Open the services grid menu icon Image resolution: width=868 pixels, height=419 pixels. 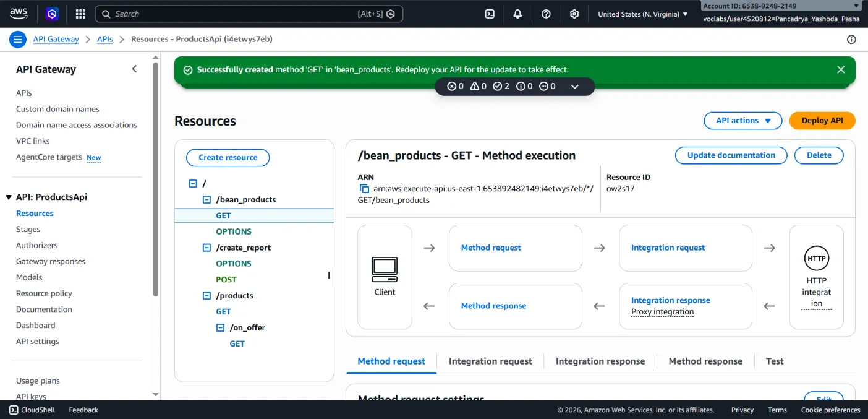click(80, 14)
